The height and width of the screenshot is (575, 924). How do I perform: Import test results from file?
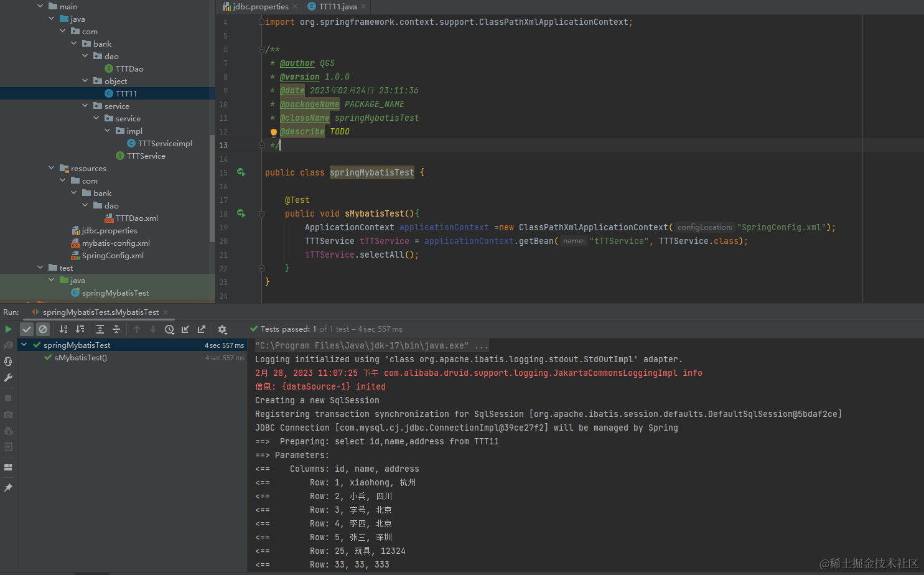coord(185,329)
